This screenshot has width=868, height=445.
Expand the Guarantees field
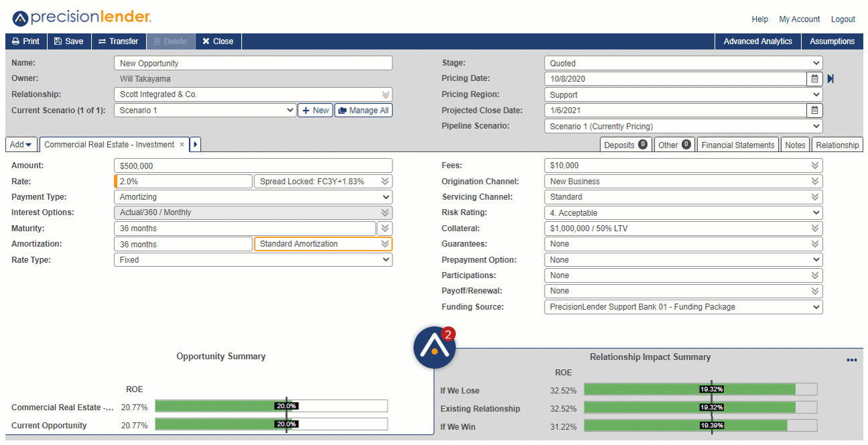[x=815, y=244]
